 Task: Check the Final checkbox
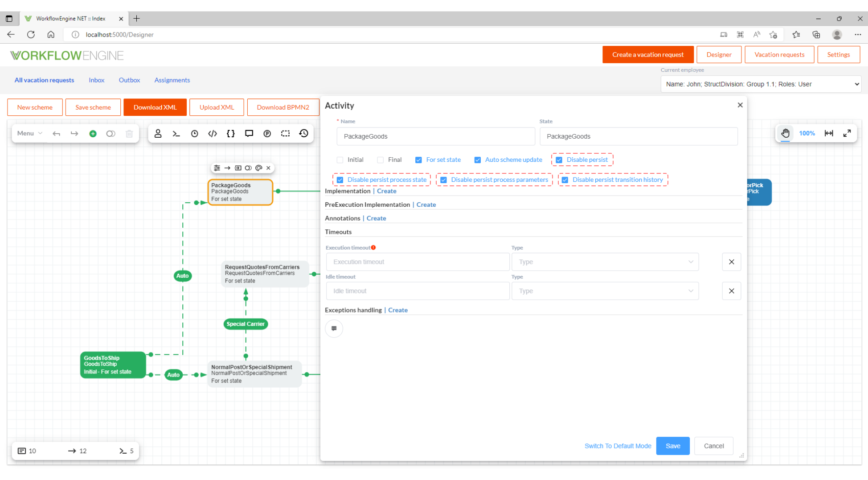click(x=380, y=160)
